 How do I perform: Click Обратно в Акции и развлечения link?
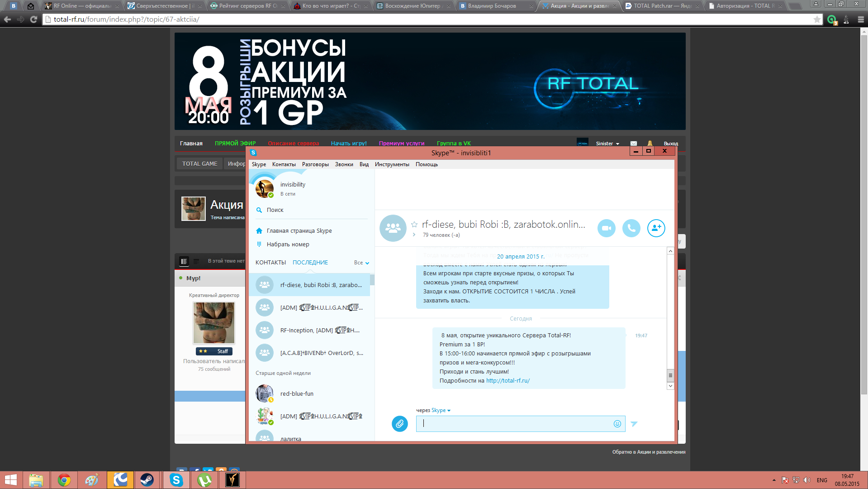click(649, 452)
